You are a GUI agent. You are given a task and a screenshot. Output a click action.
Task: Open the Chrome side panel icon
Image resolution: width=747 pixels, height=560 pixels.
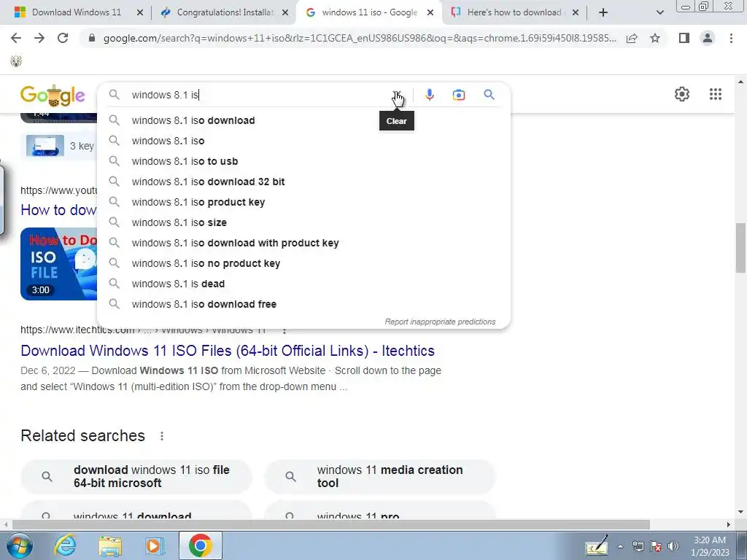pos(684,38)
